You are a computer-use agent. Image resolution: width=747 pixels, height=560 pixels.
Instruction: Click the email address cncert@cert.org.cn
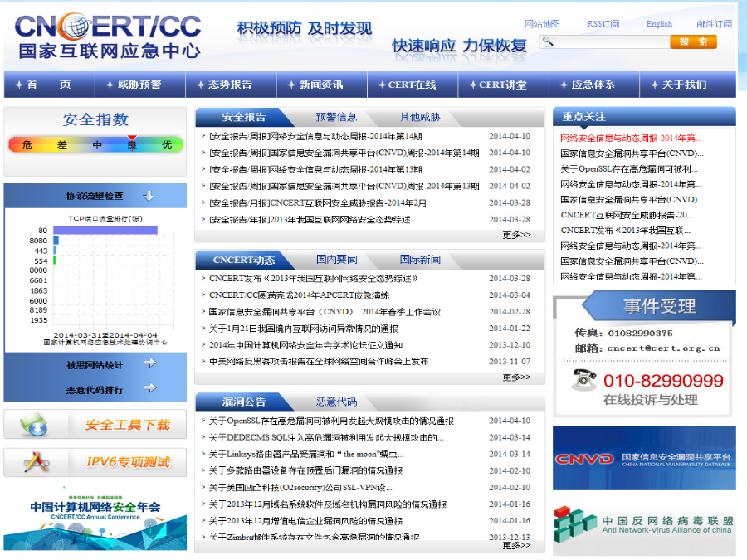click(x=663, y=348)
